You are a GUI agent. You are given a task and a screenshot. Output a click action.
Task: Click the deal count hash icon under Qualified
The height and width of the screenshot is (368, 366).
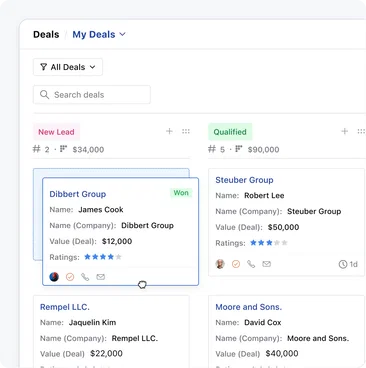pyautogui.click(x=212, y=149)
